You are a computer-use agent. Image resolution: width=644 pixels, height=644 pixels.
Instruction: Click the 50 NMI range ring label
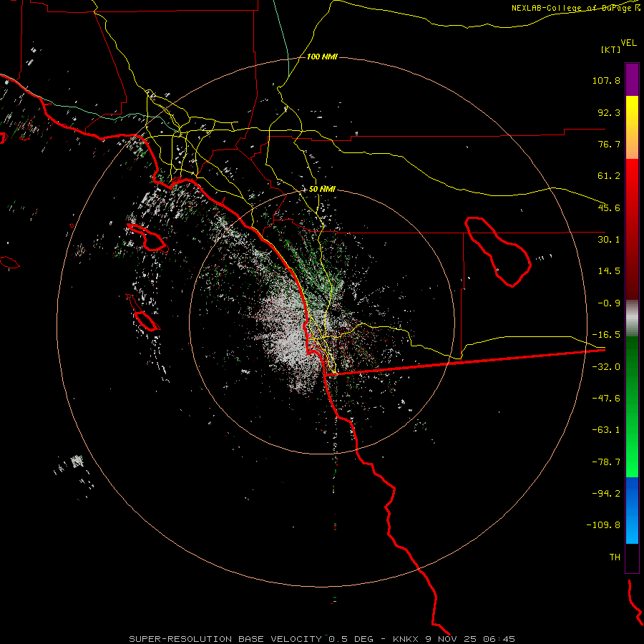322,190
